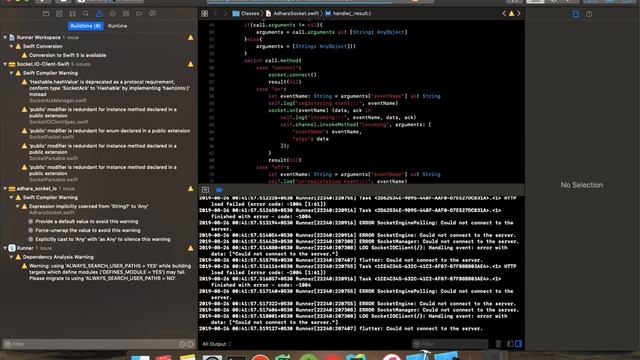Screen dimensions: 640x360
Task: Click Classes folder in jump bar
Action: pyautogui.click(x=246, y=13)
